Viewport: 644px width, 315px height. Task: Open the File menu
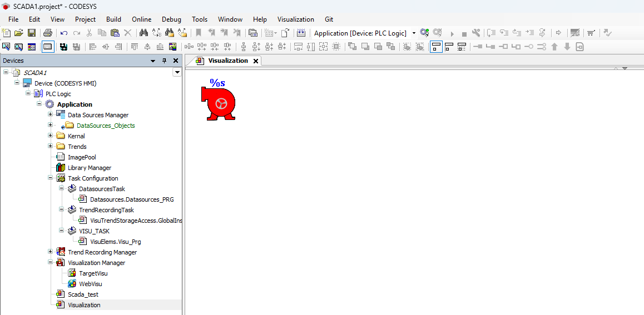tap(13, 19)
